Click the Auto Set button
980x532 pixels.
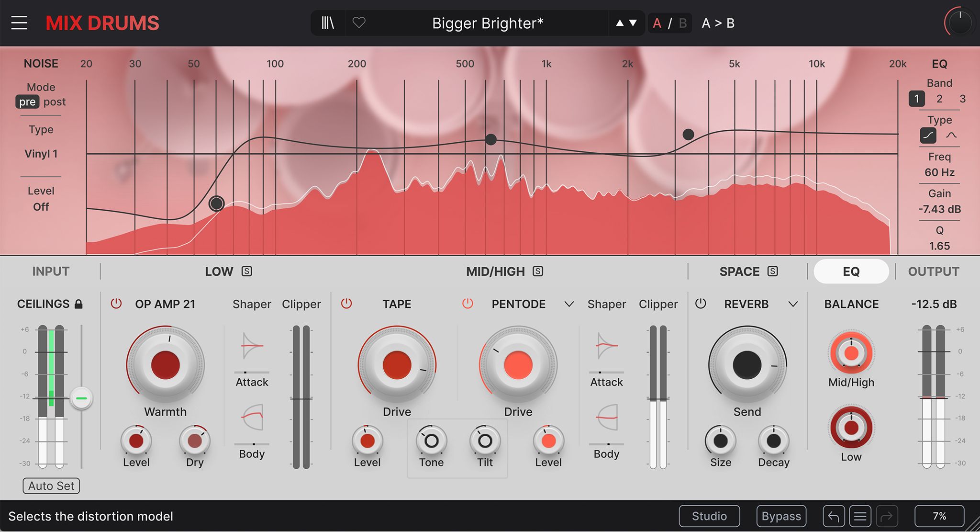click(x=51, y=486)
